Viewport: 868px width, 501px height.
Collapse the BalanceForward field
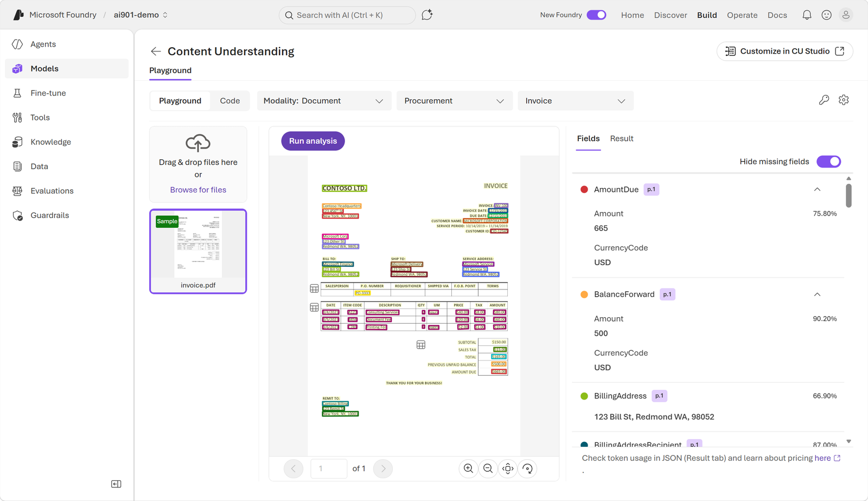pos(817,294)
